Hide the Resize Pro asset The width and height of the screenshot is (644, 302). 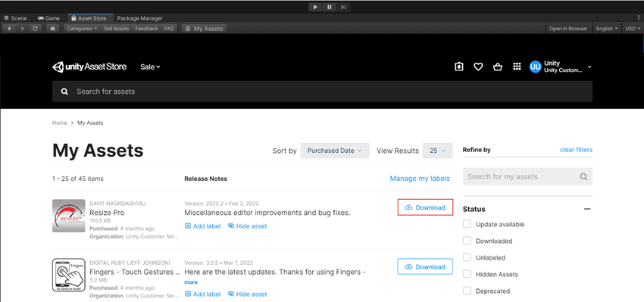(x=247, y=226)
